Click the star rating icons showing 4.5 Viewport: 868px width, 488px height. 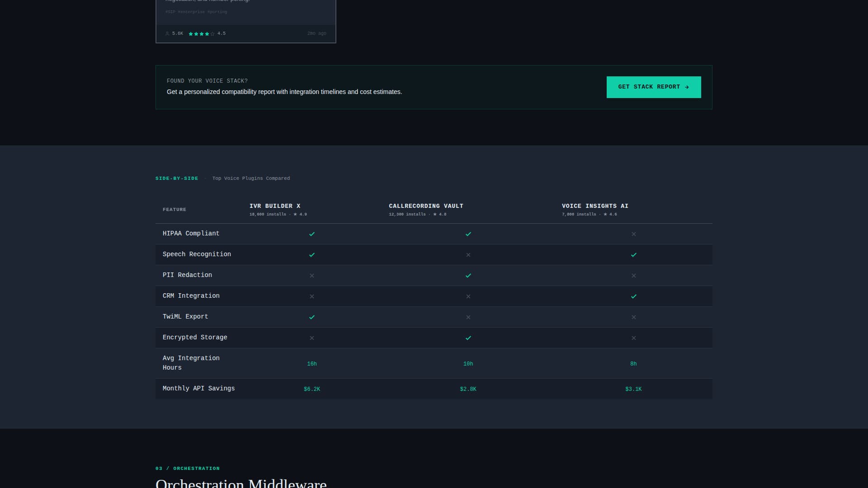(202, 34)
